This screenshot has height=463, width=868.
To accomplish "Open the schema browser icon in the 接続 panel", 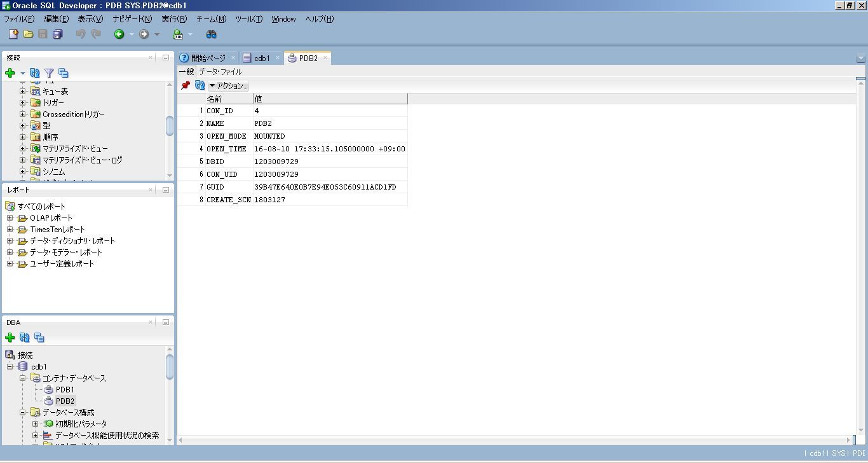I will (x=63, y=73).
